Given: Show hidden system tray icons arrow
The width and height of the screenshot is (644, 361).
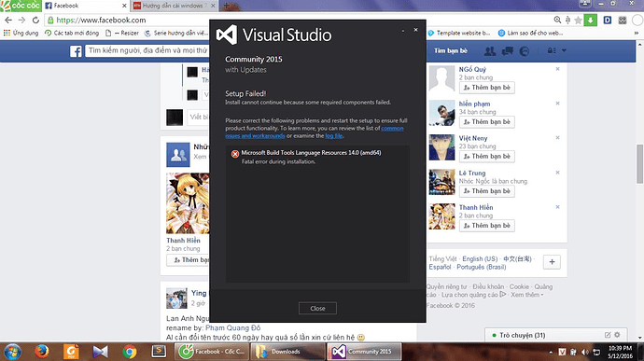Looking at the screenshot, I should pos(551,352).
